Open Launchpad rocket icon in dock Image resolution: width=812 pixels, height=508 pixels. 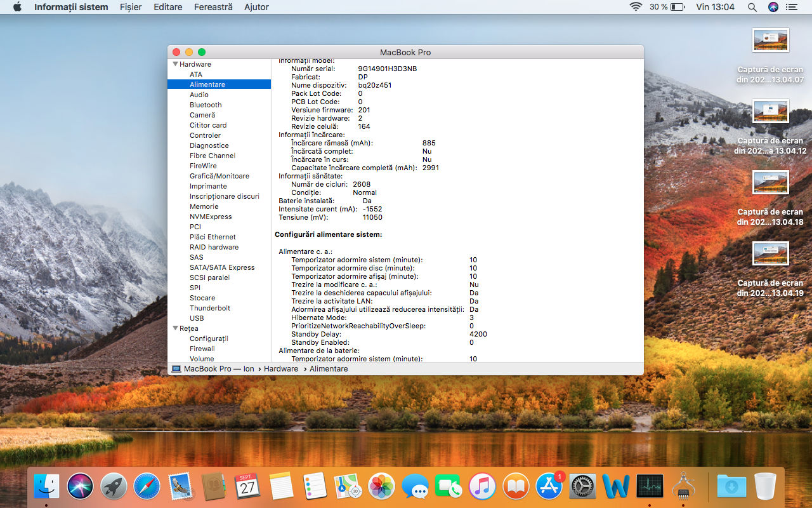tap(114, 486)
